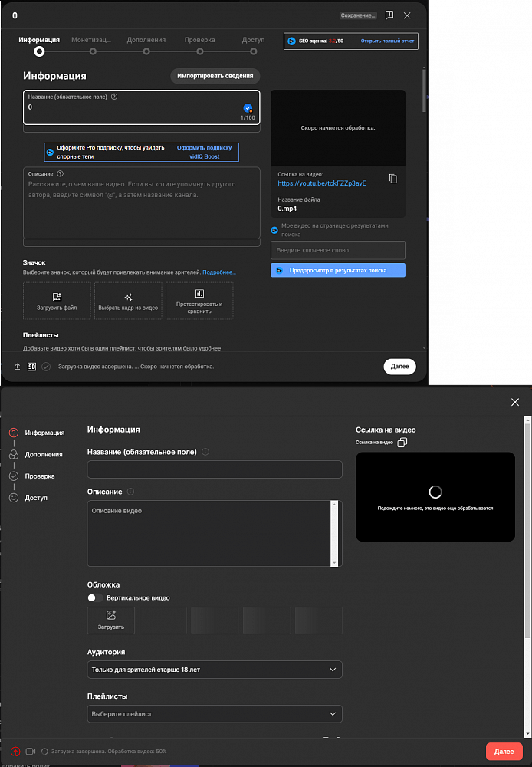Screen dimensions: 532x767
Task: Choose Выбрать кадр из видео option
Action: [128, 301]
